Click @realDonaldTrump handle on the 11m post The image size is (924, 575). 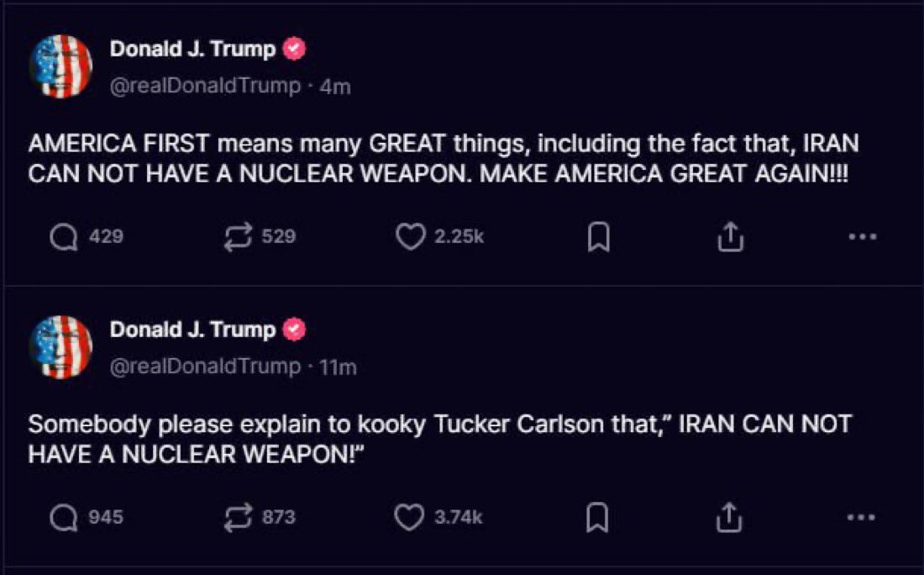(x=206, y=367)
